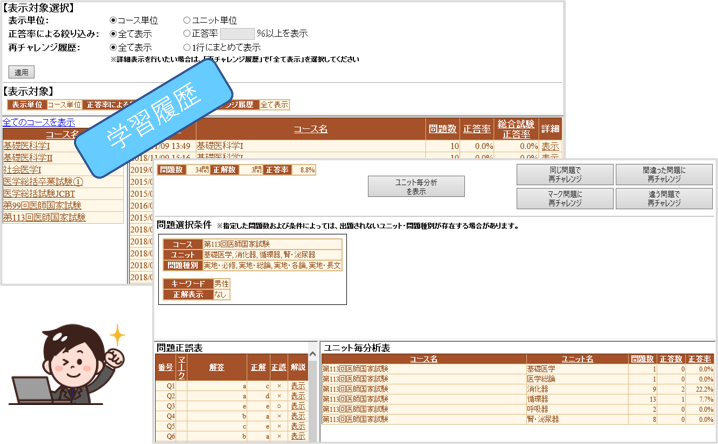Click 同じ問題で再チャレンジ button
This screenshot has height=444, width=718.
click(x=558, y=174)
